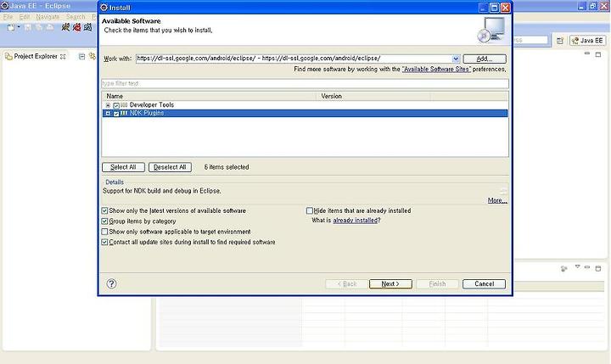Click the install wizard computer banner image
Screen dimensions: 611x364
(491, 31)
